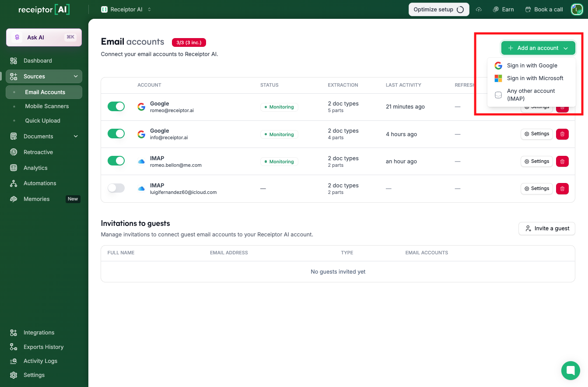Open Retroactive from the sidebar
The height and width of the screenshot is (387, 588).
coord(44,152)
